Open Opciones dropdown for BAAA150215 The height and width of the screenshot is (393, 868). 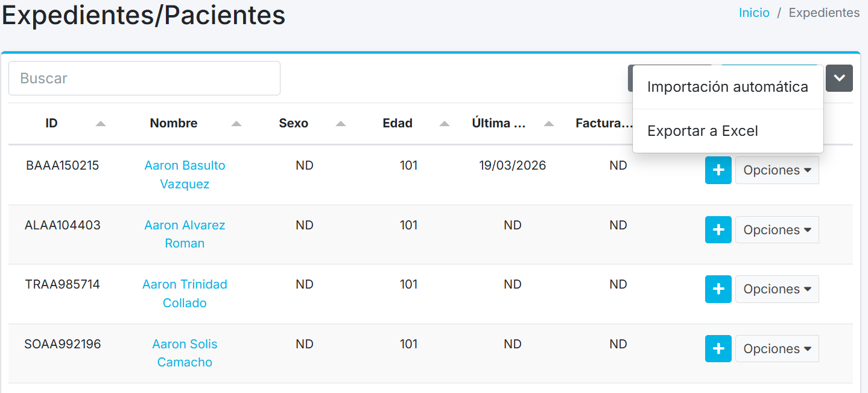coord(777,170)
